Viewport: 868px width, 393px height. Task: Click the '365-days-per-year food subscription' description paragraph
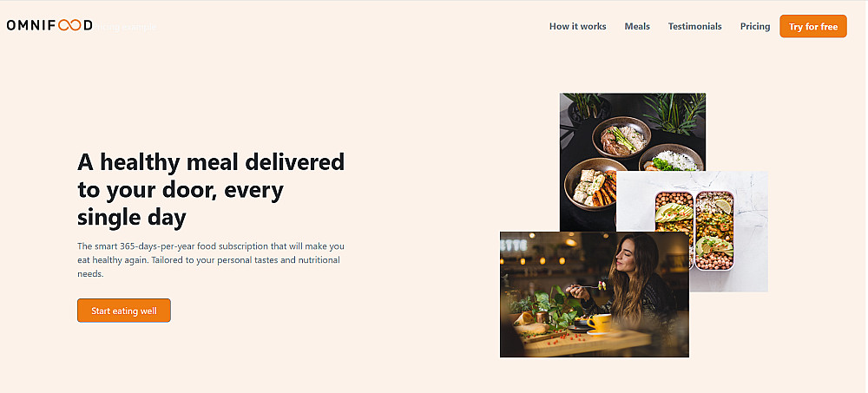pyautogui.click(x=211, y=259)
